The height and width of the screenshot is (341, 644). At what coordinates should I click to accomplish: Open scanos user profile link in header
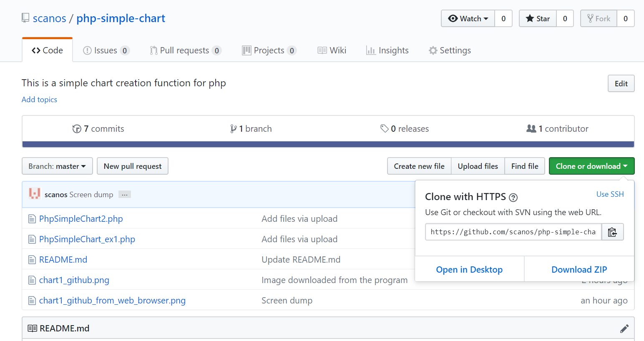(50, 18)
